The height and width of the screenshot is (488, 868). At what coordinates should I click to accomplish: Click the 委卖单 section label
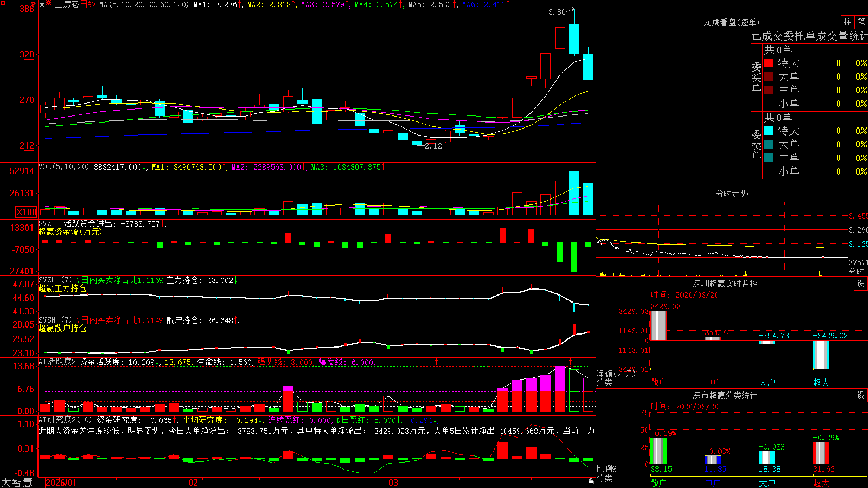pos(756,145)
